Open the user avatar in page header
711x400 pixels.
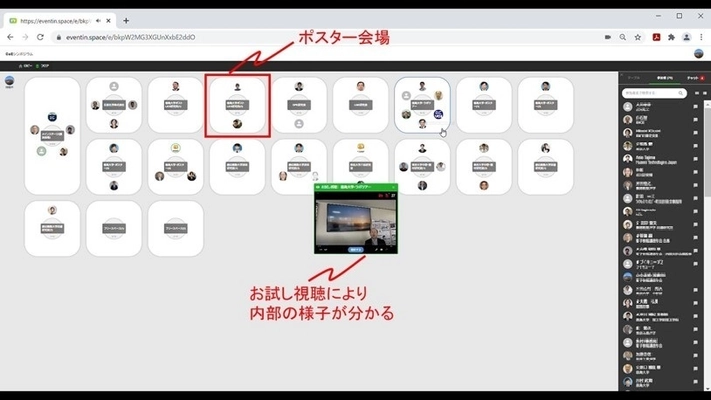pos(699,54)
